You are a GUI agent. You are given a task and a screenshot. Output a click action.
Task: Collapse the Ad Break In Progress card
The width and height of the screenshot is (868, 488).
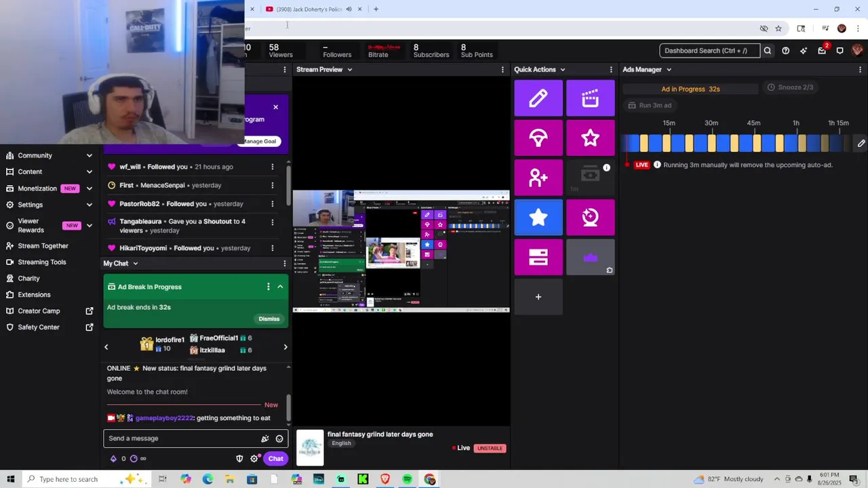click(x=280, y=287)
